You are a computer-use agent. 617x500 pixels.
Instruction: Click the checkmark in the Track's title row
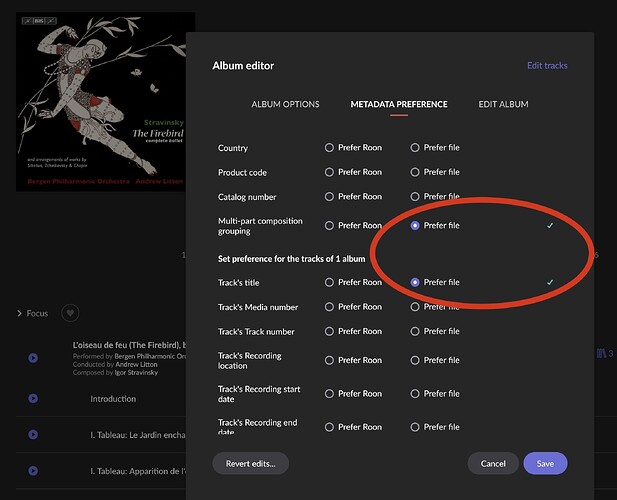coord(550,282)
